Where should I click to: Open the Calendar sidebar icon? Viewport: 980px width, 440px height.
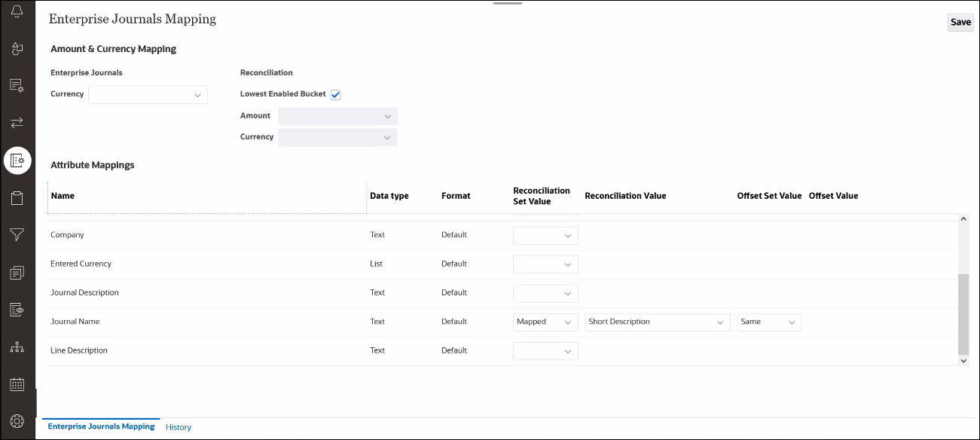click(x=17, y=383)
